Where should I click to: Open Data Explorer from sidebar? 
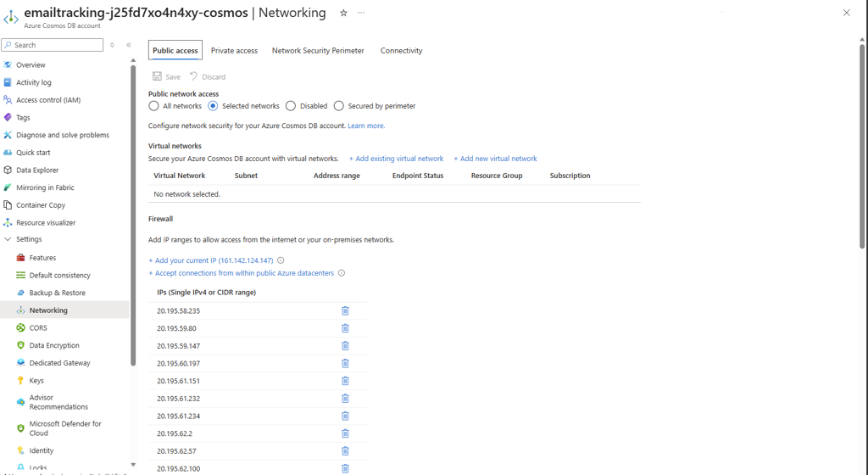pos(37,170)
